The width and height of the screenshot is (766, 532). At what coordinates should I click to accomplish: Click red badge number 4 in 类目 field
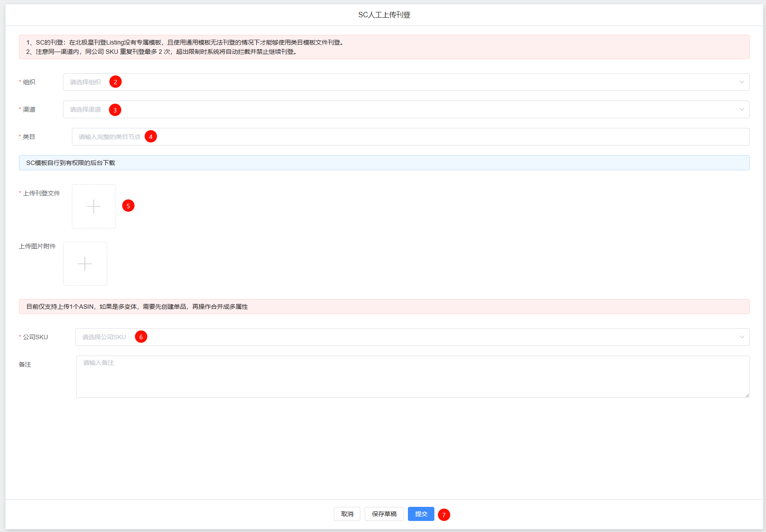151,137
